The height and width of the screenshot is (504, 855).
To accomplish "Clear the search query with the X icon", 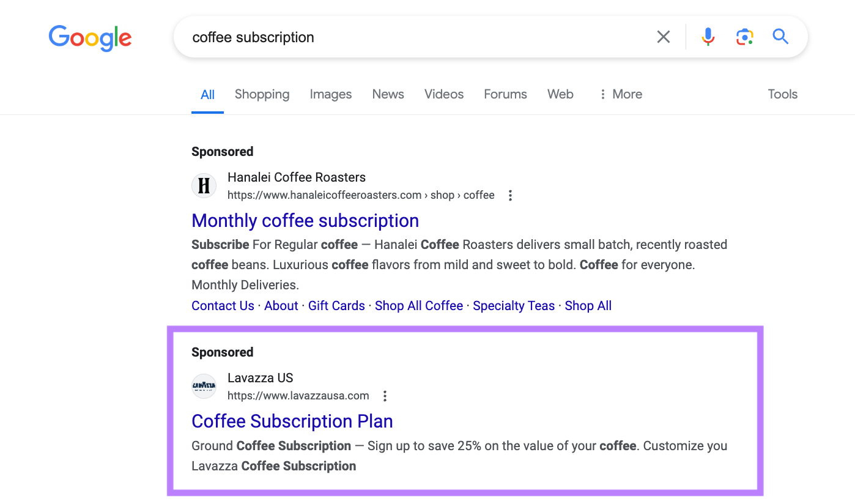I will (664, 37).
